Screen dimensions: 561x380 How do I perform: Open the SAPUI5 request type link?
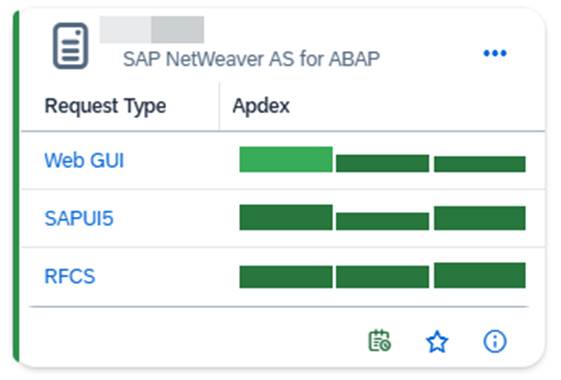pyautogui.click(x=79, y=218)
